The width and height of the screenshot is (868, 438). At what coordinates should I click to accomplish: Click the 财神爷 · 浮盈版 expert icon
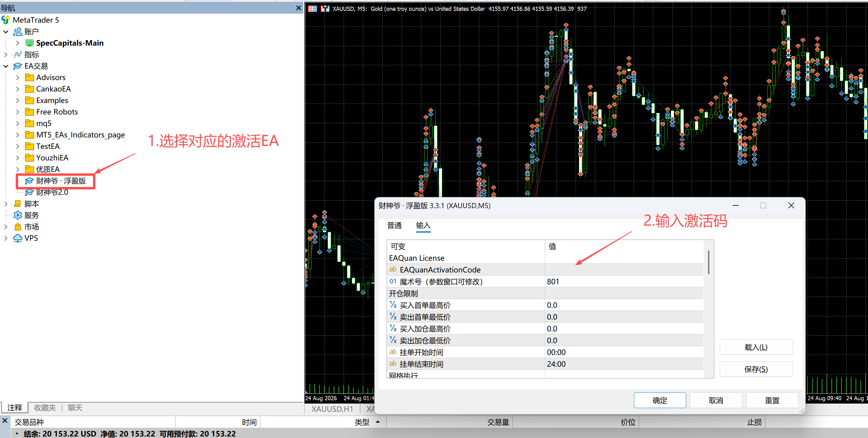[x=30, y=181]
